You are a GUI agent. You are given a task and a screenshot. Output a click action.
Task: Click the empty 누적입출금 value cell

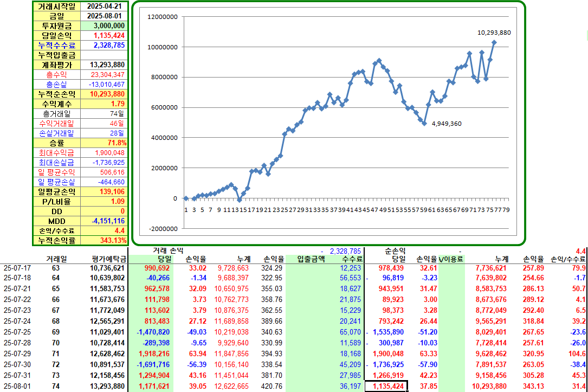point(104,55)
